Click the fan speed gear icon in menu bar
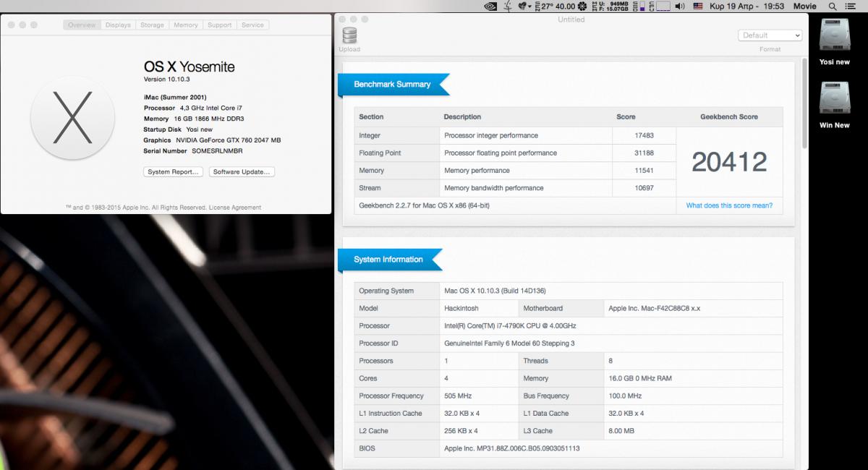 click(582, 6)
